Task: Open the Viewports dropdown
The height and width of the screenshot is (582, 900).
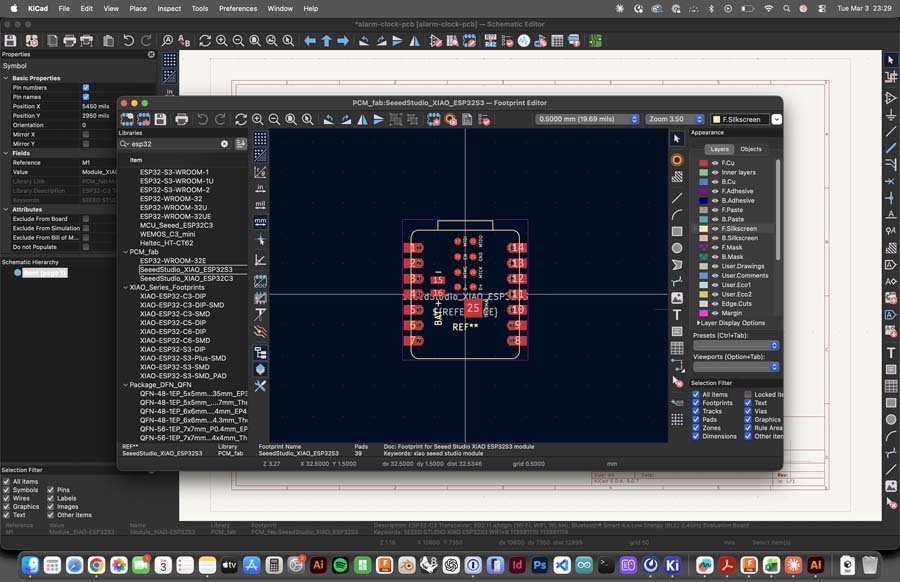Action: (x=736, y=366)
